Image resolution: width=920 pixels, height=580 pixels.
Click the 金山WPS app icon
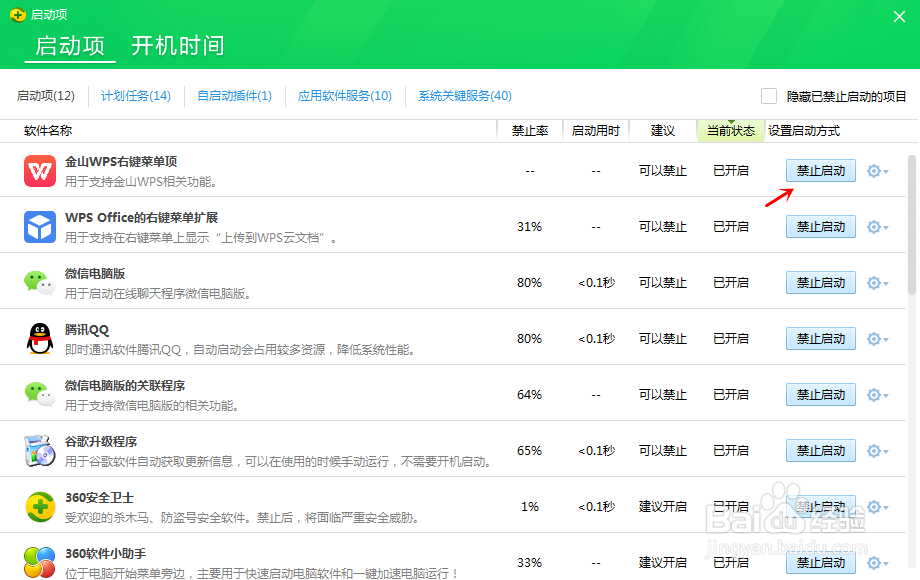click(38, 170)
